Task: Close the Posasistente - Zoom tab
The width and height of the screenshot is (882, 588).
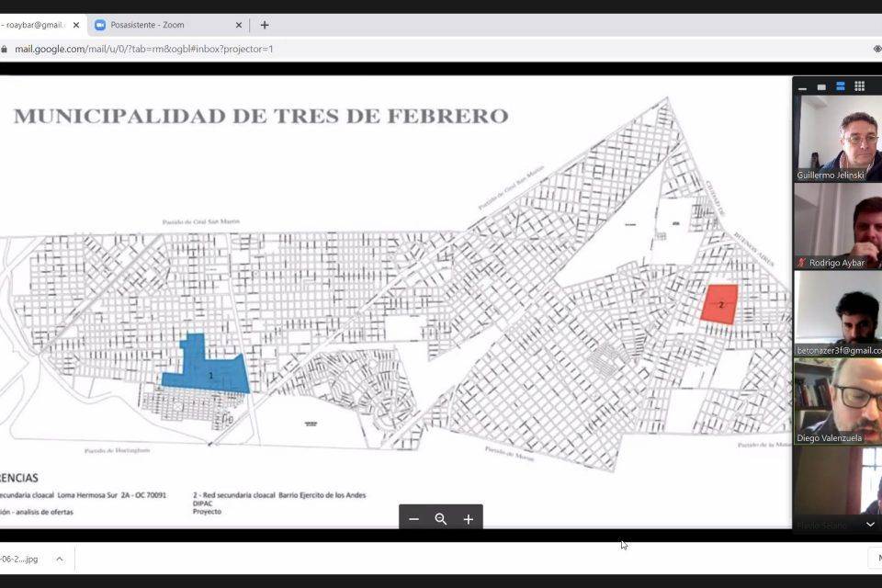Action: click(x=239, y=25)
